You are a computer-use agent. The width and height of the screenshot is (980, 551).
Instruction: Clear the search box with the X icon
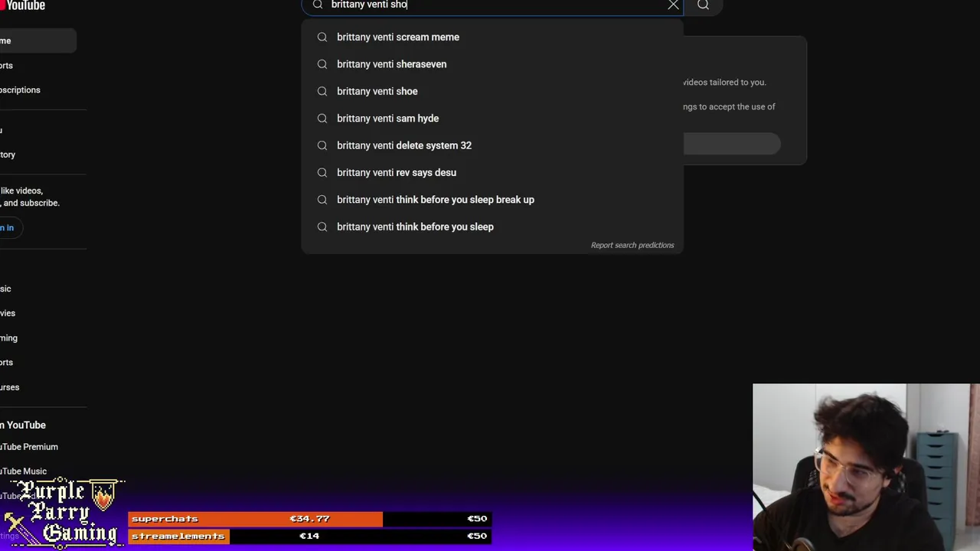click(673, 5)
